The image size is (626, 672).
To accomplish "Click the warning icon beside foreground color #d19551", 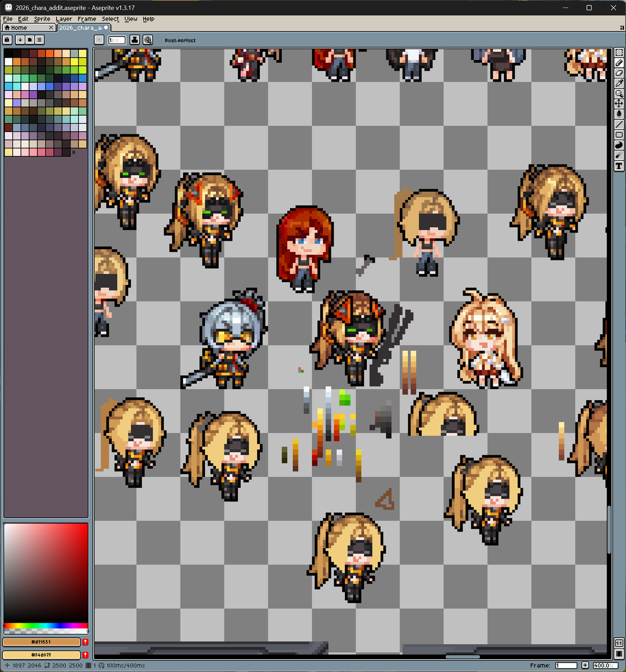I will (85, 642).
